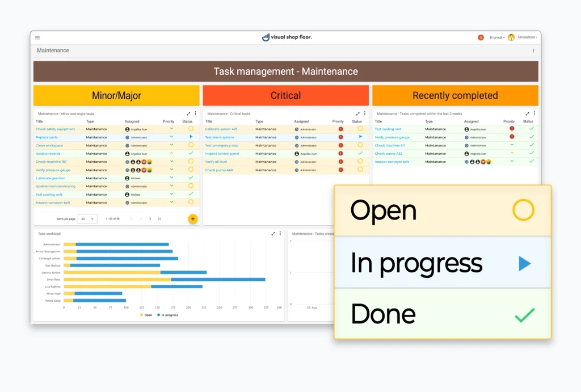Image resolution: width=581 pixels, height=392 pixels.
Task: Open the Calibrate sensor 425 task link
Action: coord(221,129)
